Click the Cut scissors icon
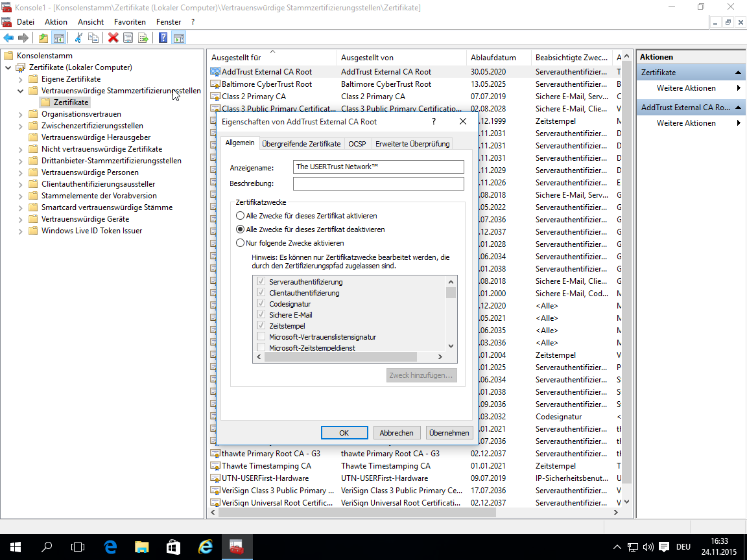The width and height of the screenshot is (747, 560). tap(78, 38)
